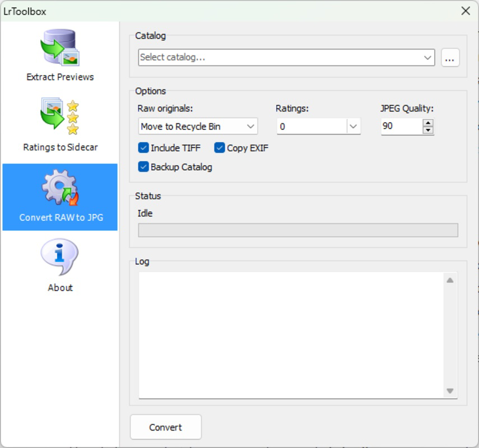The image size is (479, 448).
Task: Click into the JPEG Quality value field
Action: (x=402, y=126)
